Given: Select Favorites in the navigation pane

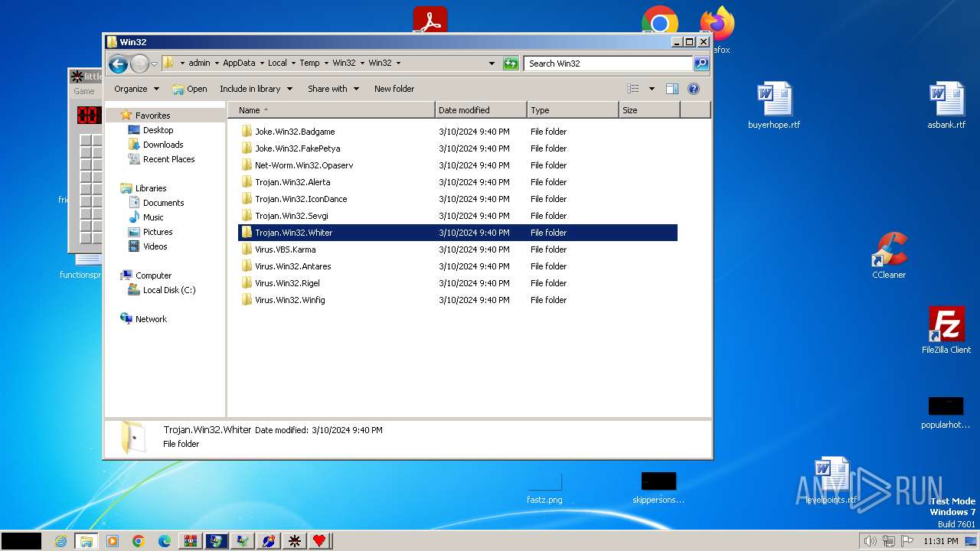Looking at the screenshot, I should pos(152,116).
